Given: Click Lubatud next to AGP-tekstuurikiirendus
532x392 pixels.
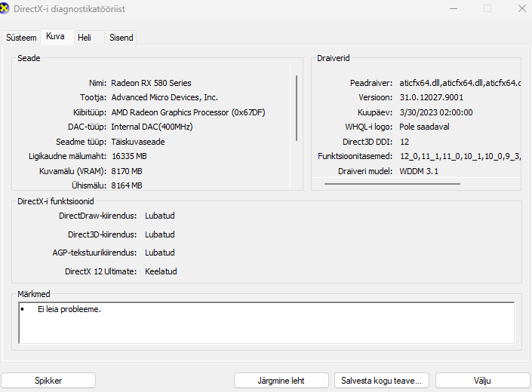Looking at the screenshot, I should (x=160, y=253).
